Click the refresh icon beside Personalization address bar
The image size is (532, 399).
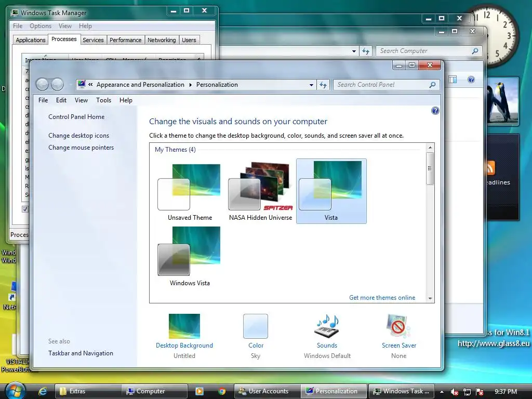click(323, 85)
